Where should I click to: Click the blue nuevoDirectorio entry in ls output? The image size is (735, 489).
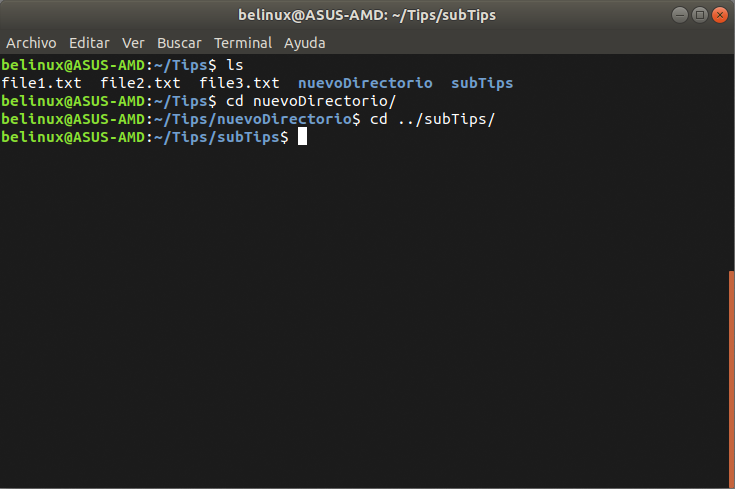365,83
